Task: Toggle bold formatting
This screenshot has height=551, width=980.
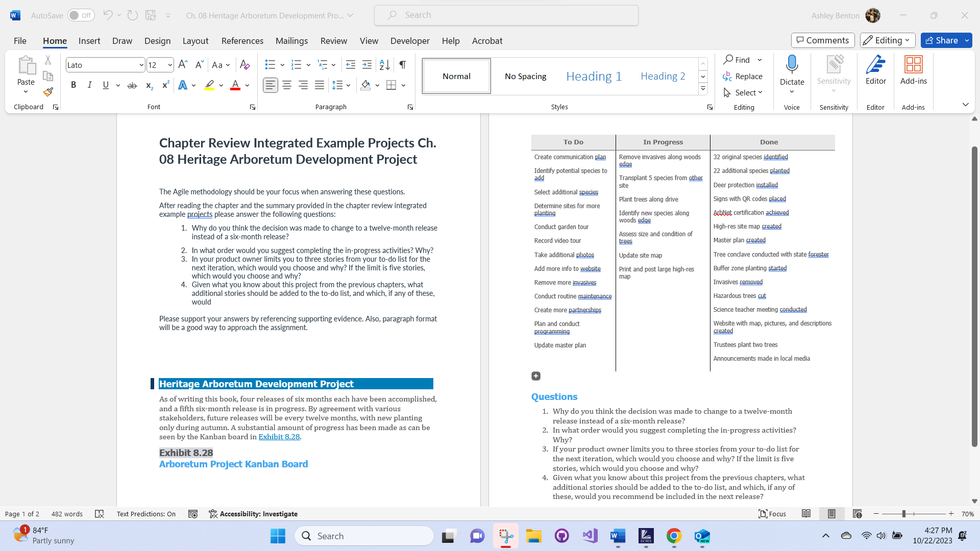Action: [73, 85]
